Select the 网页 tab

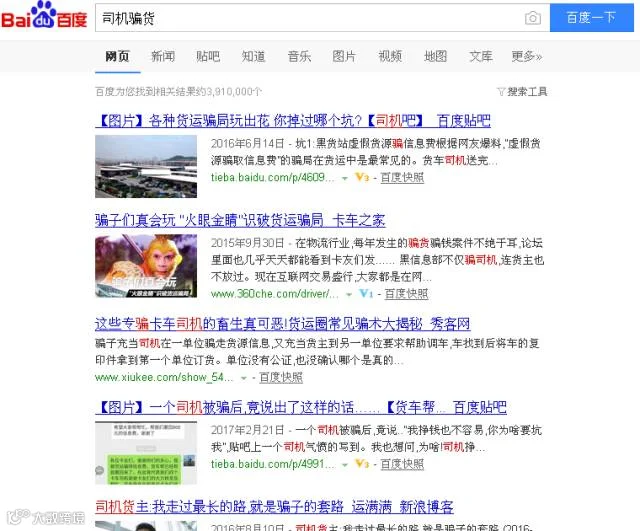(118, 56)
